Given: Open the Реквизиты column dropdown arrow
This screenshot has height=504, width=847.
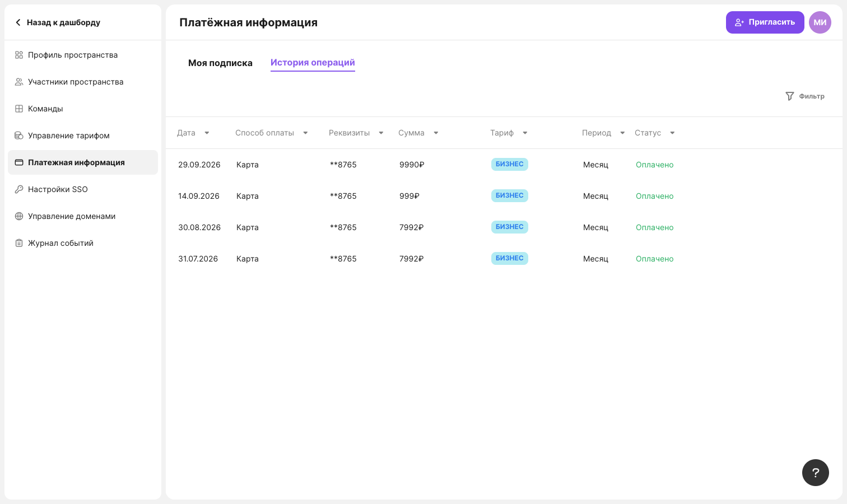Looking at the screenshot, I should click(x=381, y=133).
